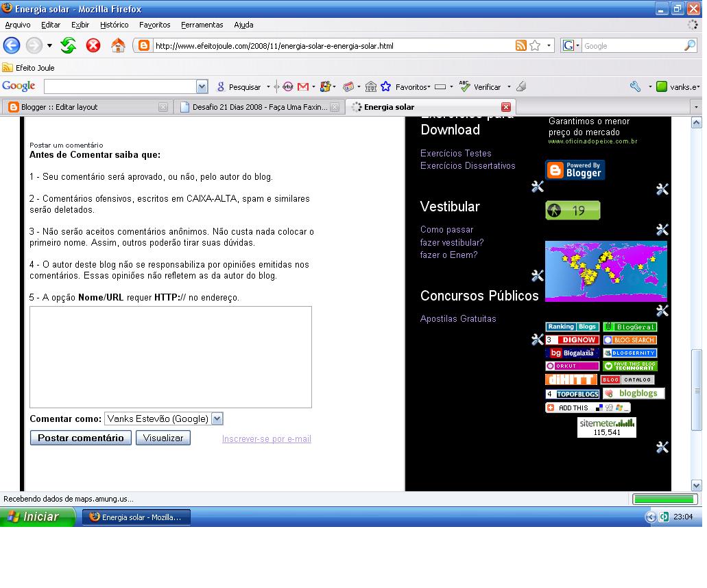The image size is (707, 588).
Task: Open the Como passar link
Action: coord(446,230)
